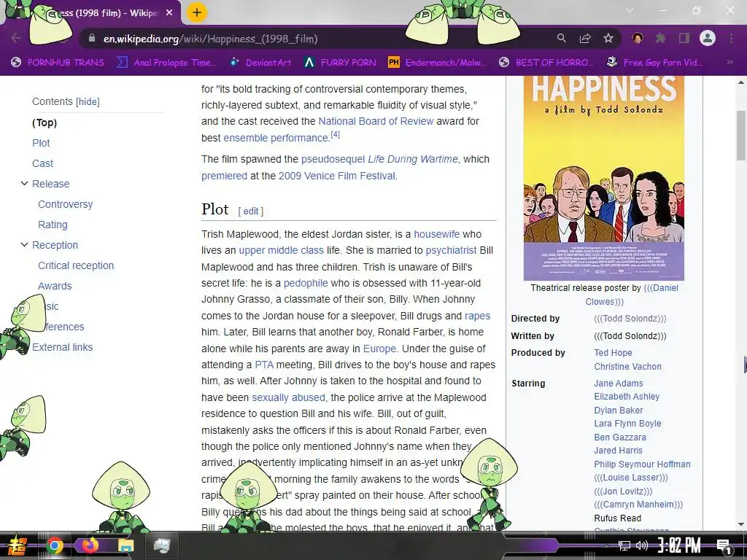Go to External links section
Image resolution: width=747 pixels, height=560 pixels.
(63, 347)
